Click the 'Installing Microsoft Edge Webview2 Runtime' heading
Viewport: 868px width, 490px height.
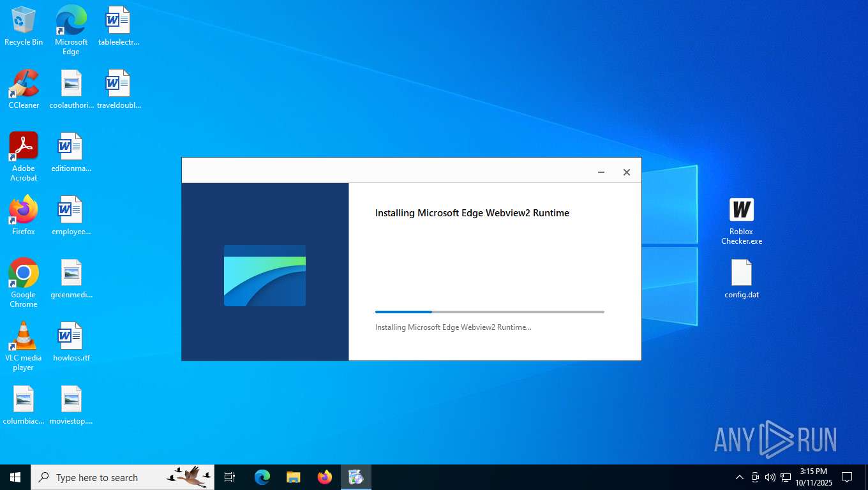click(472, 213)
